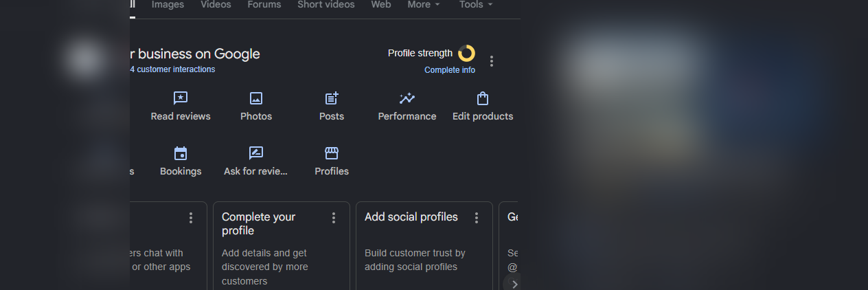Image resolution: width=868 pixels, height=290 pixels.
Task: Open Read reviews star icon
Action: click(x=181, y=98)
